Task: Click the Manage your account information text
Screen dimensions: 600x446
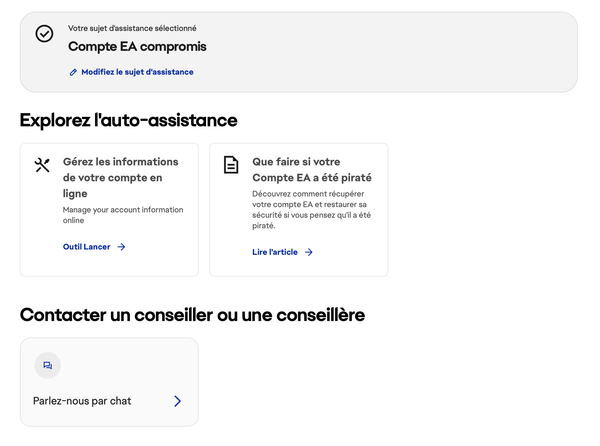Action: click(x=123, y=215)
